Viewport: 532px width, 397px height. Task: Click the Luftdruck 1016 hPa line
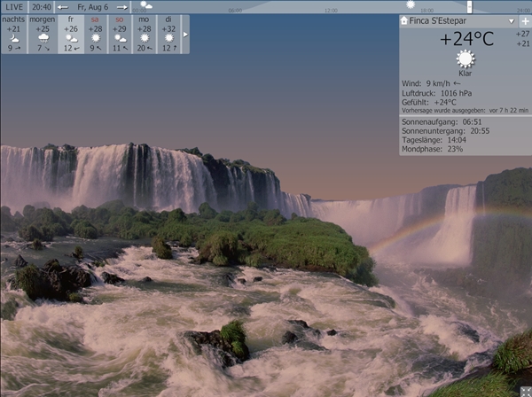pos(436,93)
